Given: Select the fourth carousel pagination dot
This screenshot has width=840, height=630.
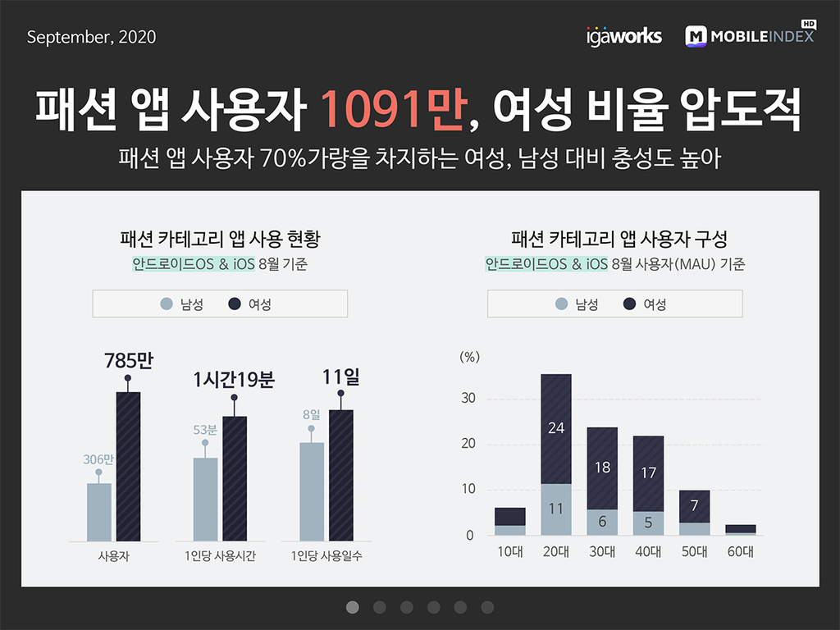Looking at the screenshot, I should 433,607.
